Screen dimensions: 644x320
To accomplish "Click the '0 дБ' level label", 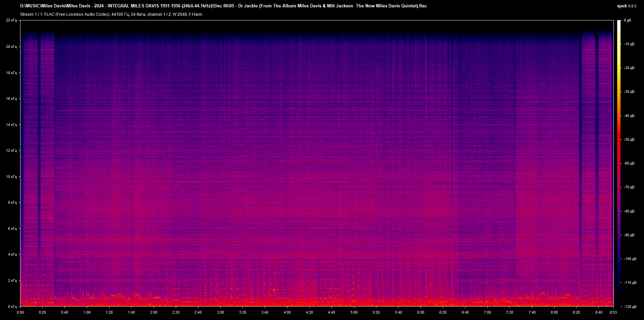I will coord(628,20).
